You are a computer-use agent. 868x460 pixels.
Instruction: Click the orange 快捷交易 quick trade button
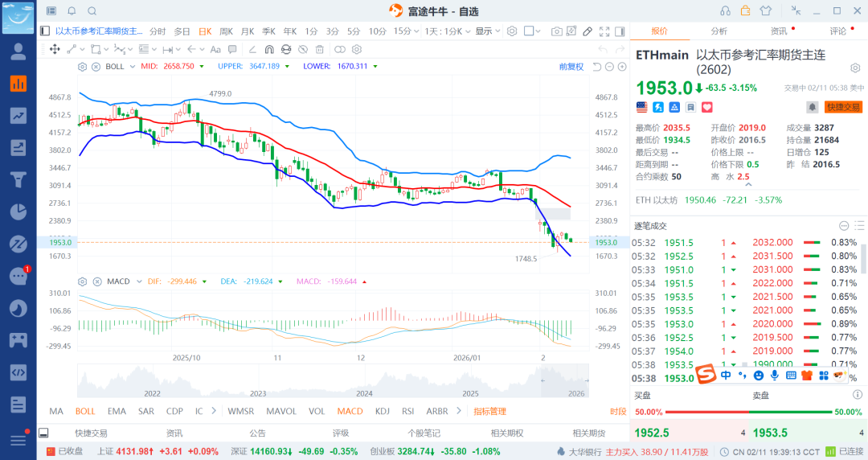(843, 107)
